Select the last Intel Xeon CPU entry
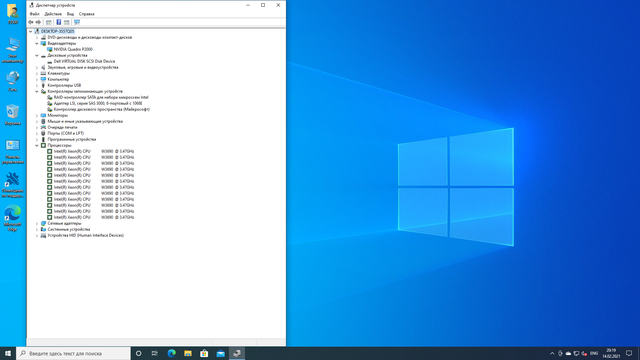The height and width of the screenshot is (360, 640). pyautogui.click(x=94, y=218)
